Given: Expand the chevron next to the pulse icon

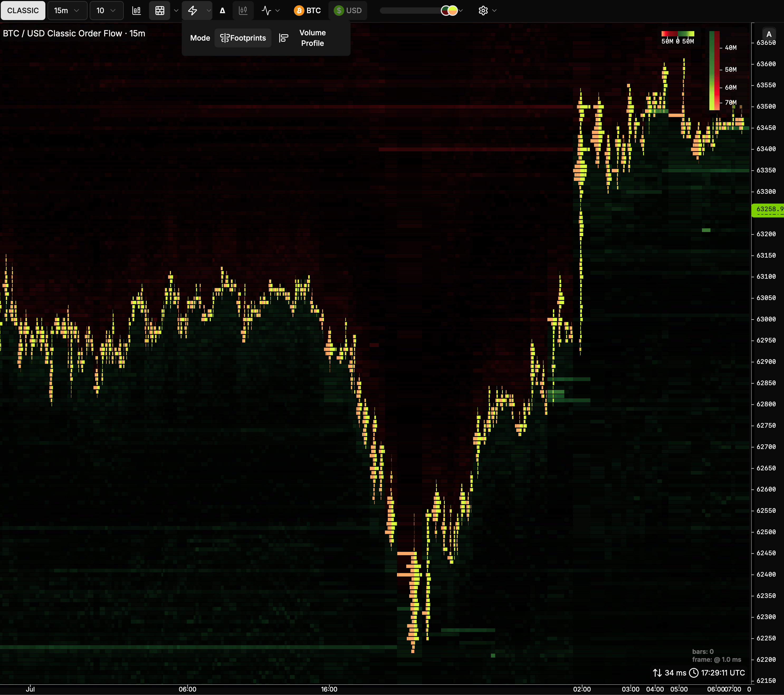Looking at the screenshot, I should (278, 10).
